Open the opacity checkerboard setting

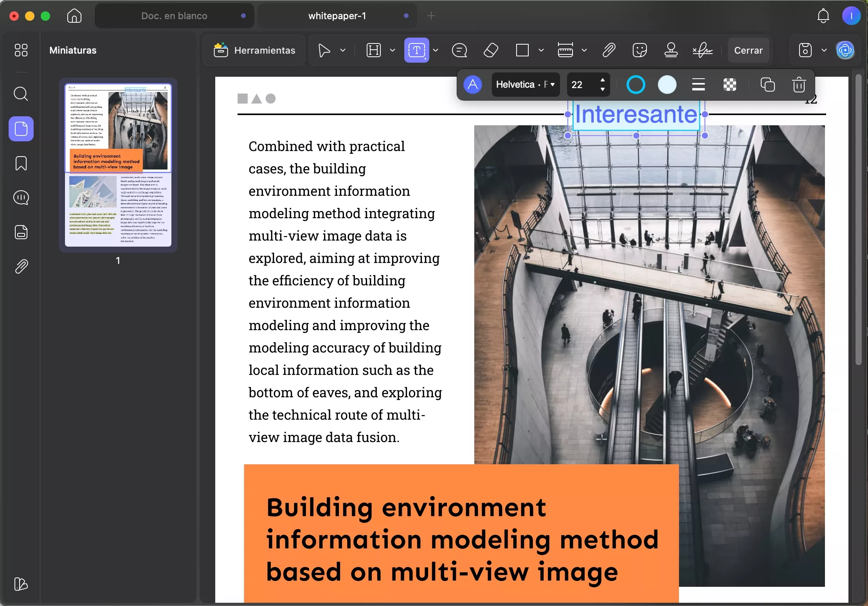[x=730, y=85]
